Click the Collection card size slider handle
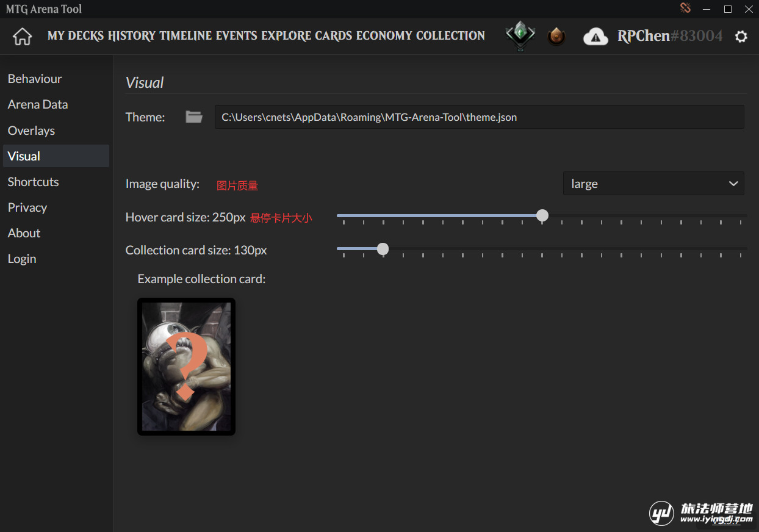This screenshot has height=532, width=759. pos(383,248)
